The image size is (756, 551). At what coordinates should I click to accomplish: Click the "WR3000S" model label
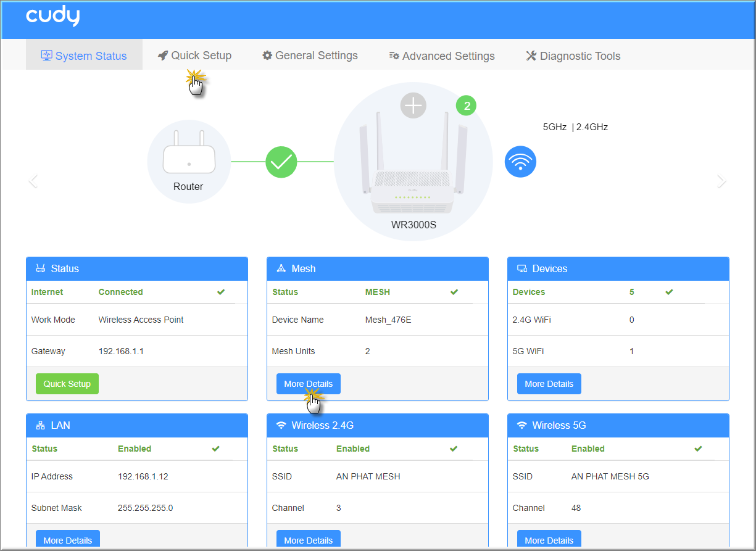click(x=413, y=225)
